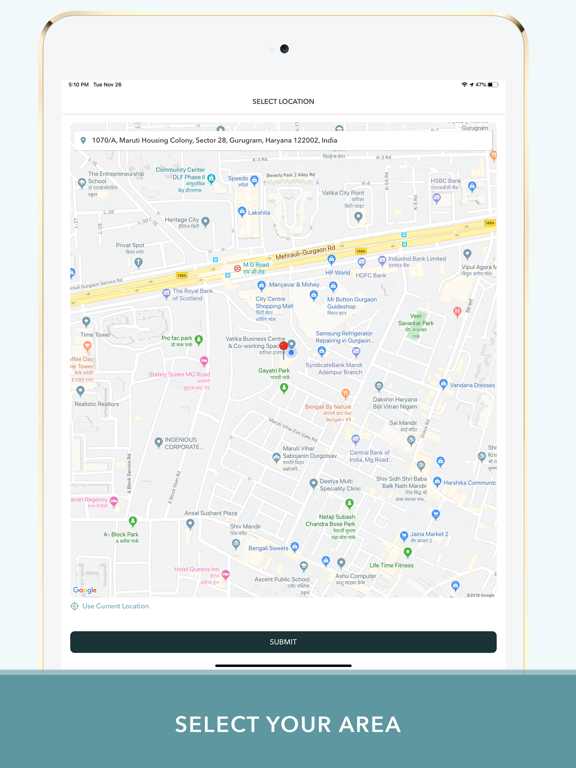The image size is (576, 768).
Task: Click the Samsung Refrigerator Repairing marker
Action: tap(322, 351)
